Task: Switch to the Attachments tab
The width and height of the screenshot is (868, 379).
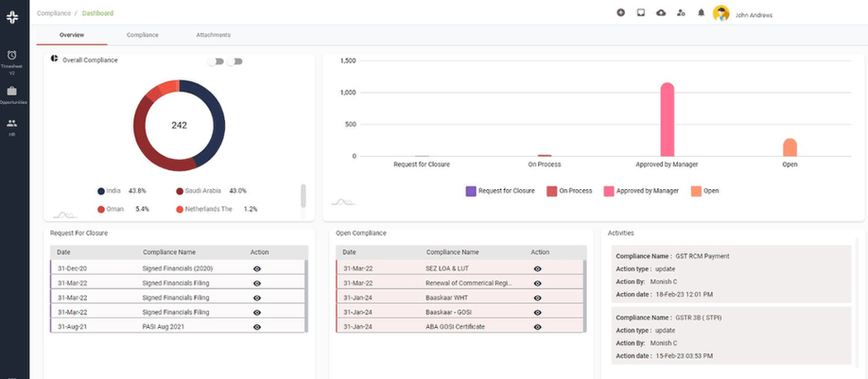Action: coord(213,35)
